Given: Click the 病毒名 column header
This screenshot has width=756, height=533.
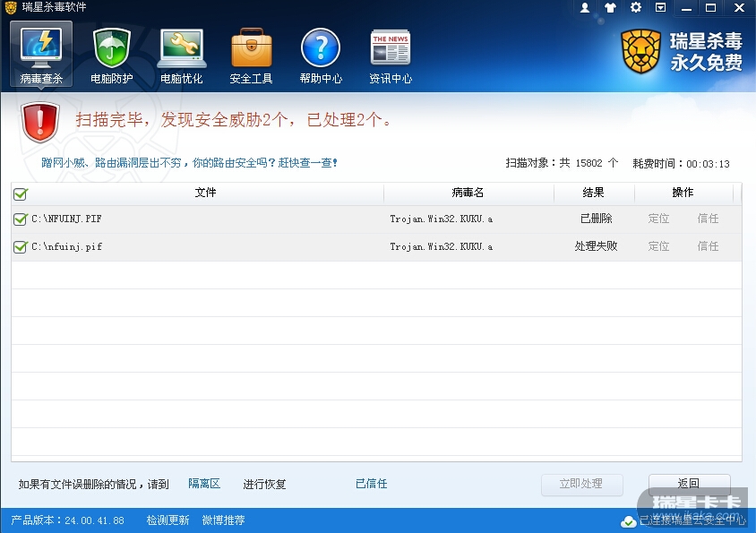Looking at the screenshot, I should pyautogui.click(x=468, y=193).
